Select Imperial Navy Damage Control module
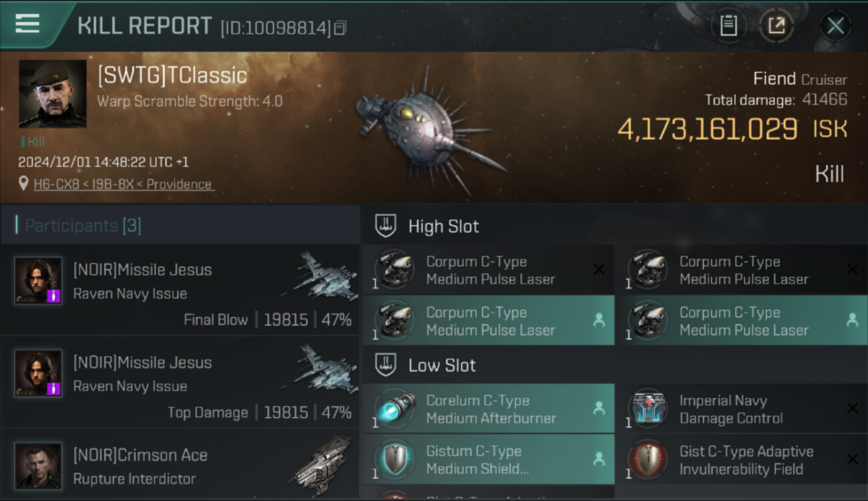The height and width of the screenshot is (501, 868). click(x=742, y=409)
